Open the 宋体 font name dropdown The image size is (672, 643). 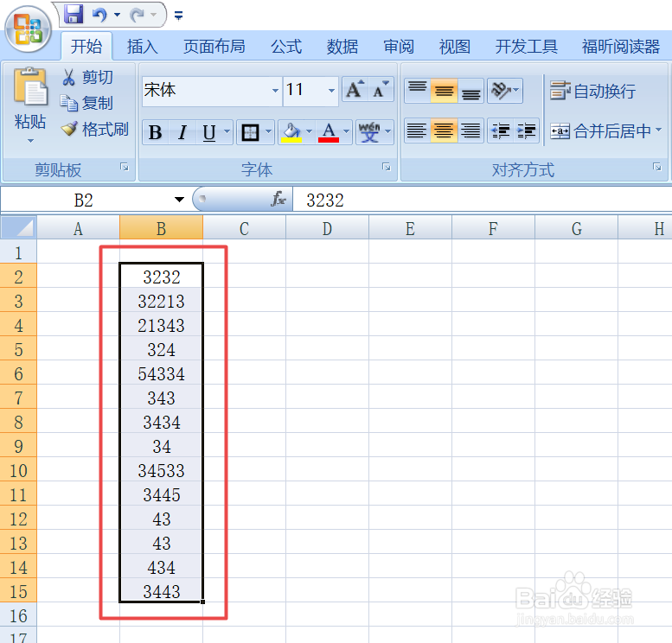(275, 91)
